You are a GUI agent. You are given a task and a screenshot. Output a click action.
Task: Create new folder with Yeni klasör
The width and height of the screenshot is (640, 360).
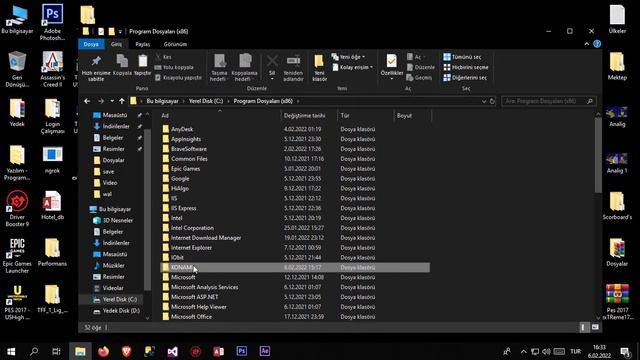point(319,67)
